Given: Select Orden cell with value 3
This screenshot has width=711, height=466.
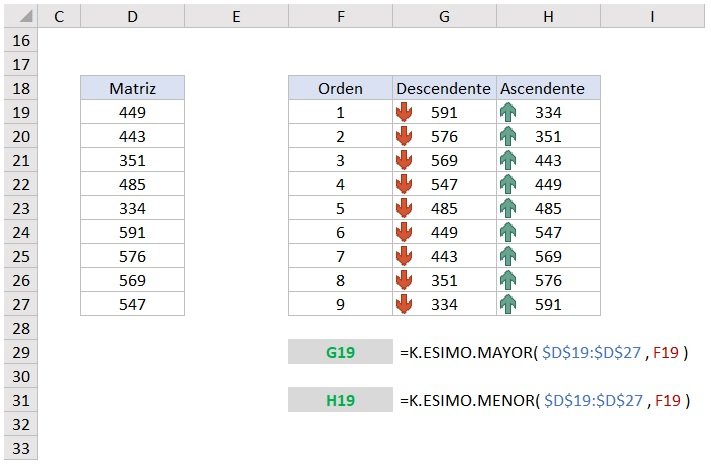Looking at the screenshot, I should coord(341,160).
